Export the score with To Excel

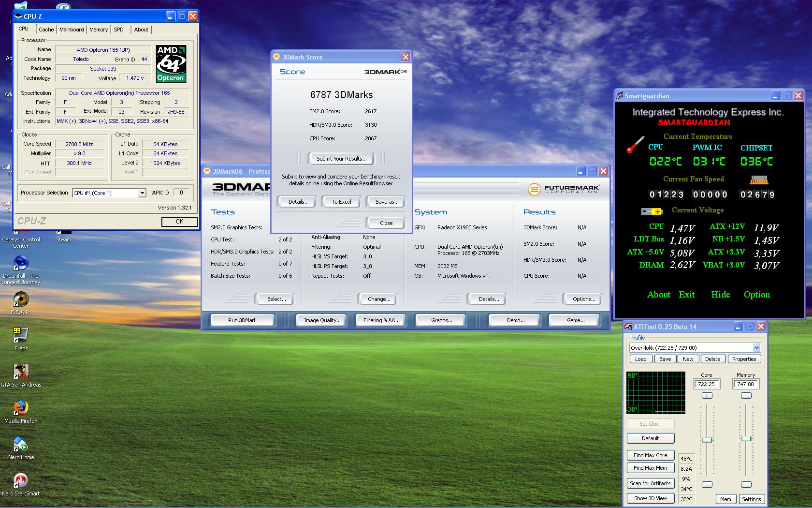[x=341, y=202]
